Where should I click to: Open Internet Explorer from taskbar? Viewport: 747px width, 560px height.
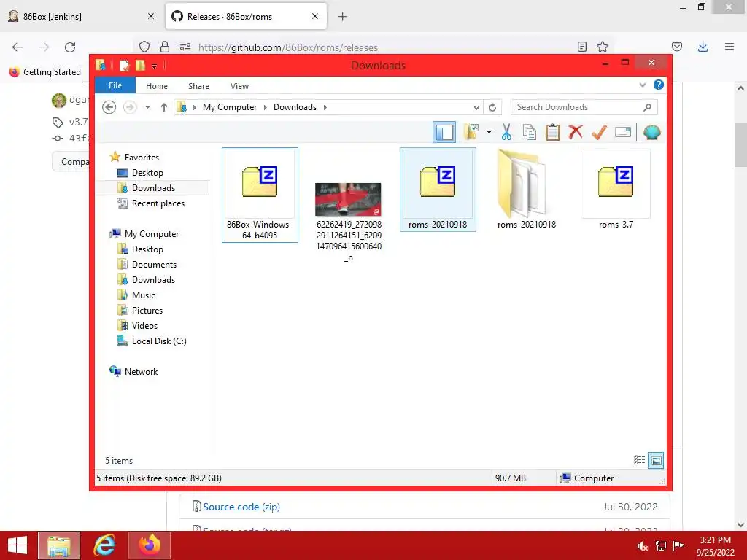[104, 545]
